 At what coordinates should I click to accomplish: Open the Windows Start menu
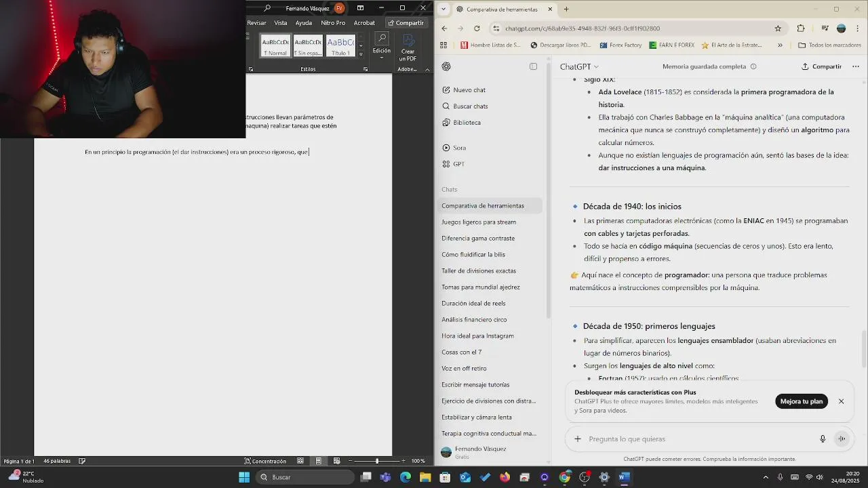pos(244,477)
